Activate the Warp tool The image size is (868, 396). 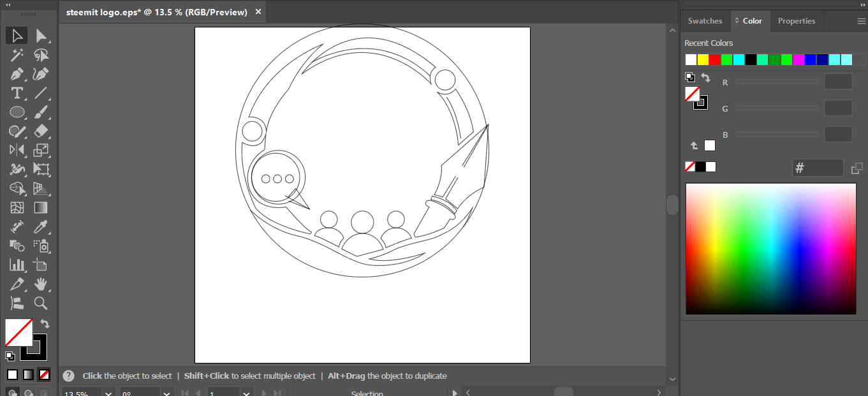[17, 170]
